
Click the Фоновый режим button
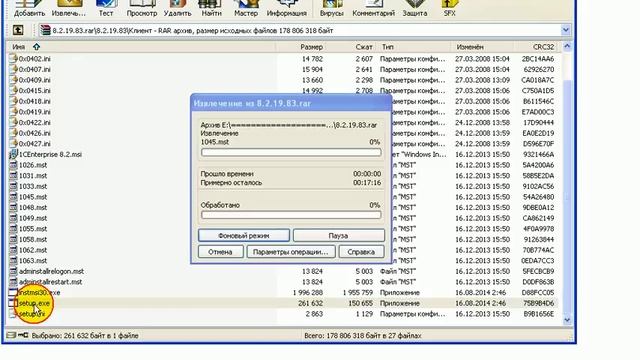tap(244, 236)
